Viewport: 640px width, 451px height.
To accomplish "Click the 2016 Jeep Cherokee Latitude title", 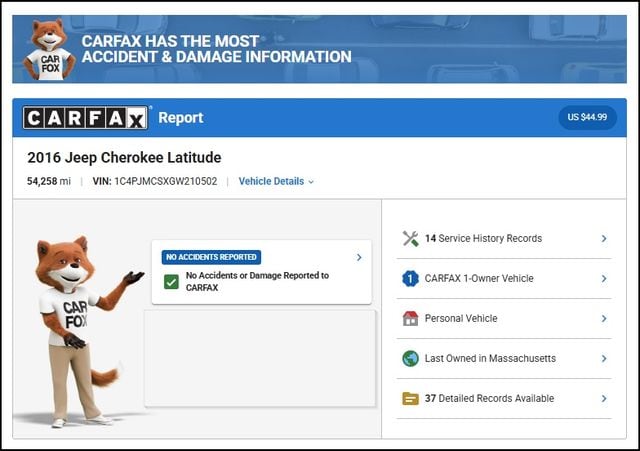I will pyautogui.click(x=124, y=157).
